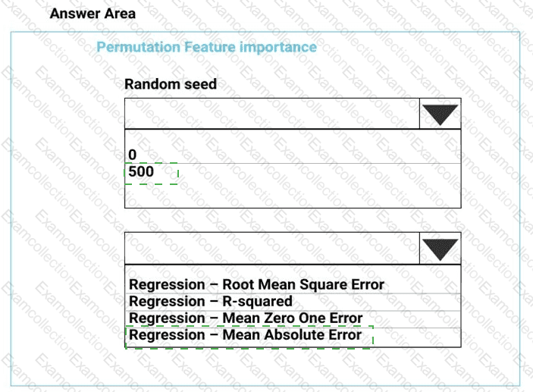This screenshot has height=392, width=533.
Task: Click the black triangle icon beside Random seed field
Action: [440, 114]
